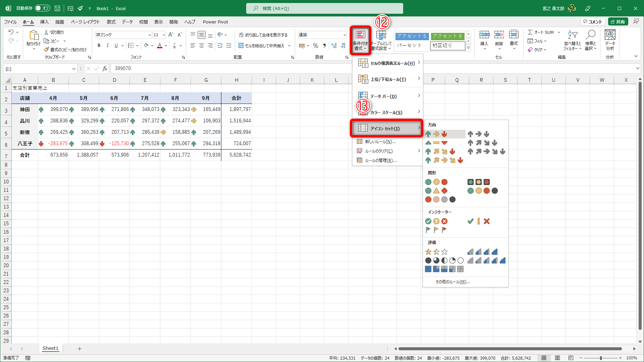
Task: Open Find and Select magnifier icon
Action: [590, 35]
